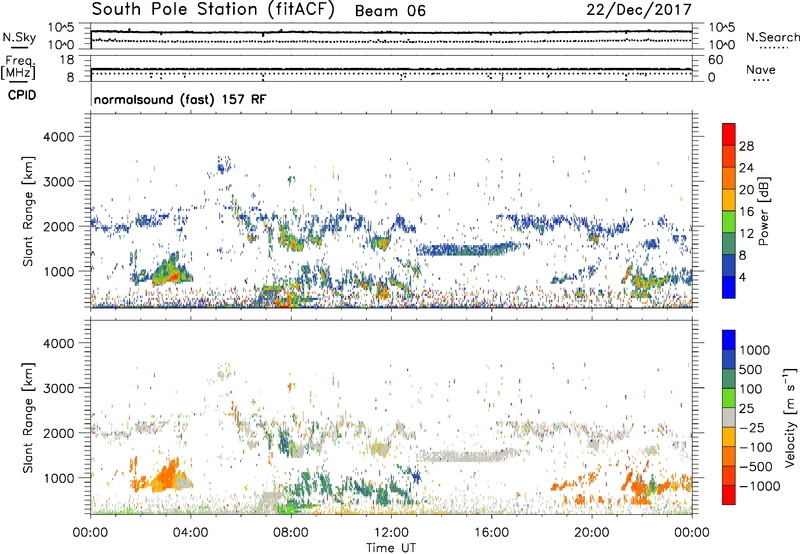
Task: Select velocity panel "Slant Range [km]" label
Action: [28, 417]
